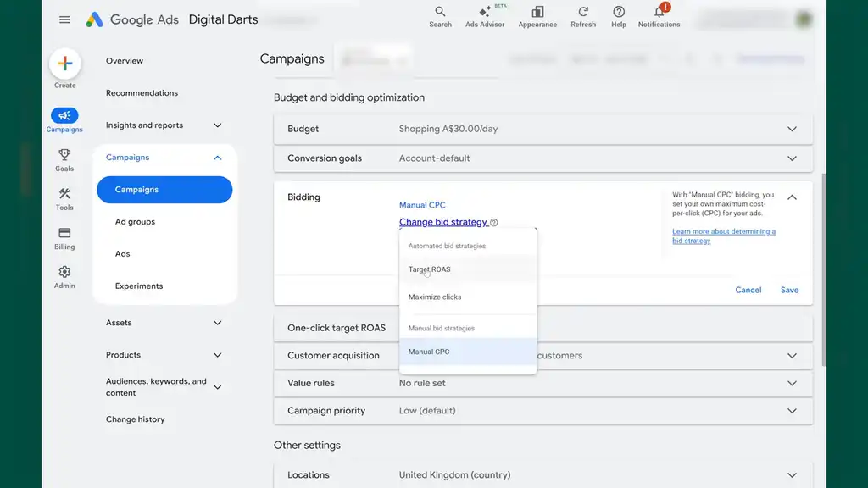View Notifications bell
This screenshot has height=488, width=868.
pyautogui.click(x=659, y=17)
